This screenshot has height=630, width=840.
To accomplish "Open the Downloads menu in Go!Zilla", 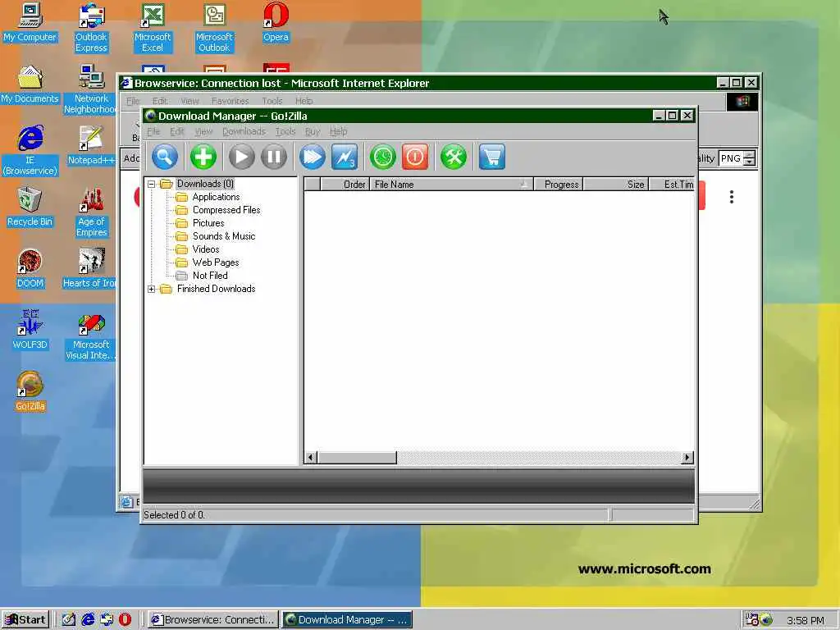I will pos(244,132).
